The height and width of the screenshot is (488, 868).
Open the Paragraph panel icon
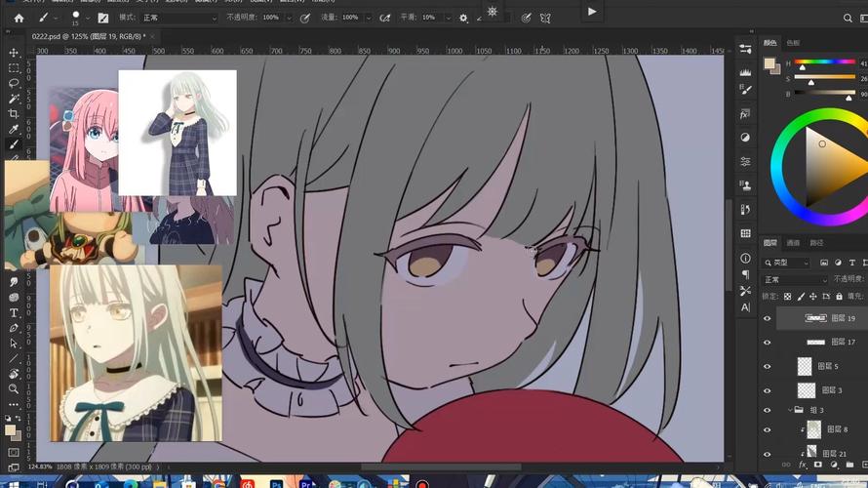tap(746, 274)
